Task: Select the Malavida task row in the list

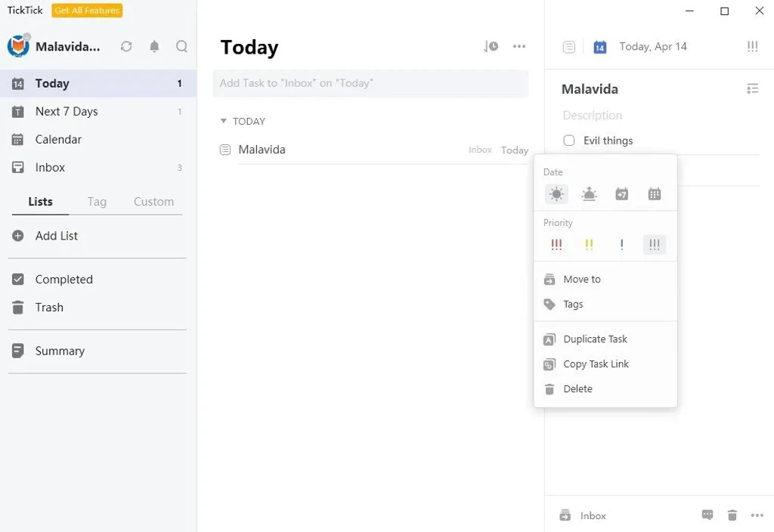Action: tap(373, 150)
